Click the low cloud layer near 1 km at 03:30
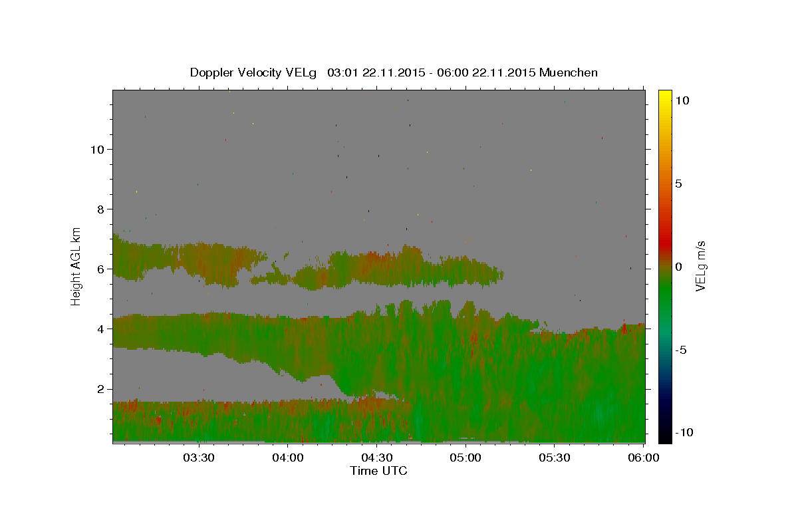The height and width of the screenshot is (532, 798). (199, 420)
